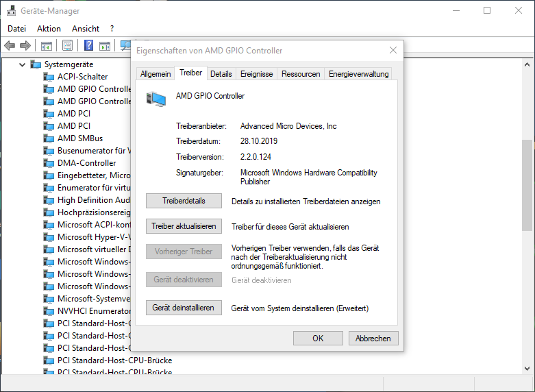Open the Properties toolbar icon

(x=68, y=45)
